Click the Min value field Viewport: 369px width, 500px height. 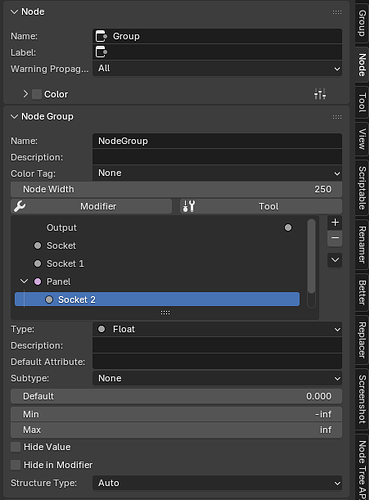coord(176,414)
